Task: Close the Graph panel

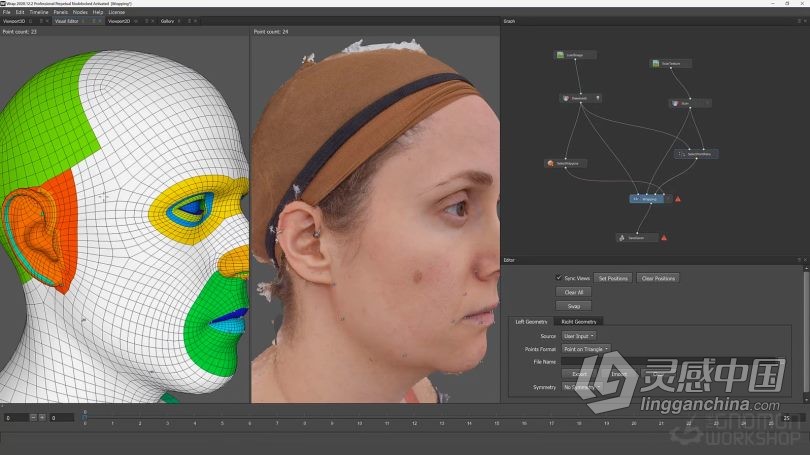Action: tap(805, 21)
